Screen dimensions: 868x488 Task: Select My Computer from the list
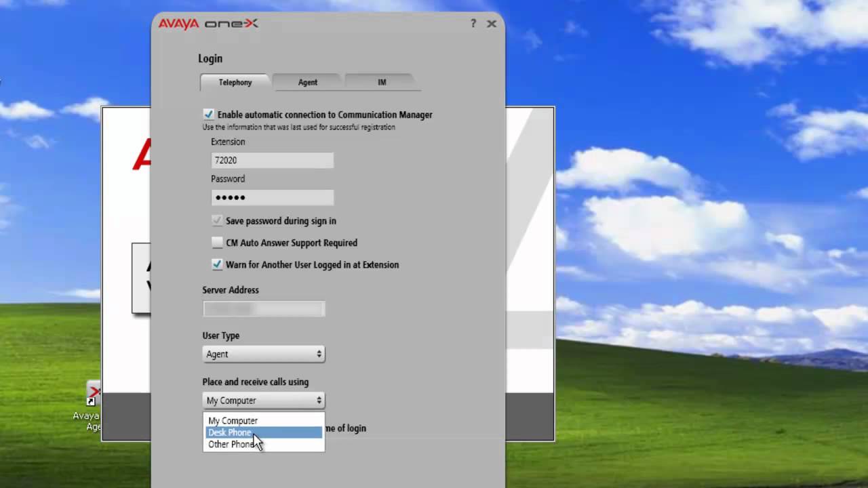[264, 421]
